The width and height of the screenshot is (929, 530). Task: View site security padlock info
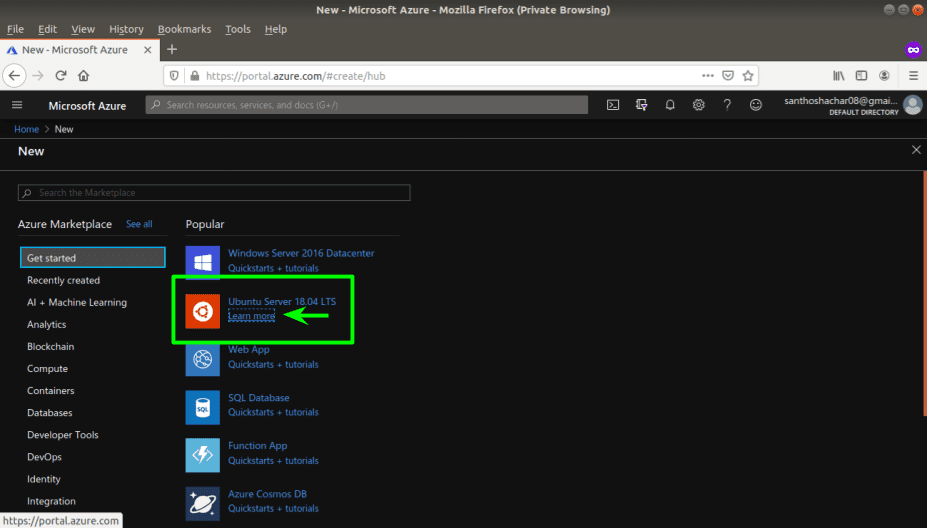[194, 76]
